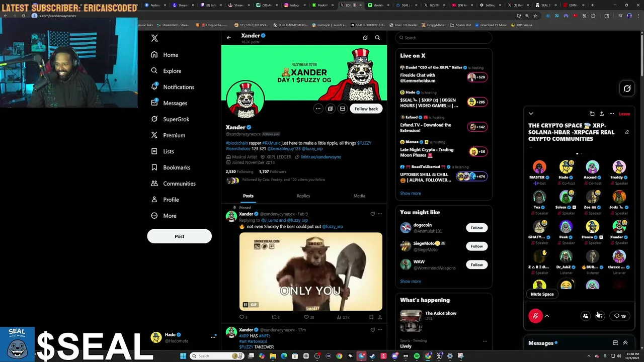Go back with the profile header arrow
Screen dimensions: 644x362
[228, 38]
